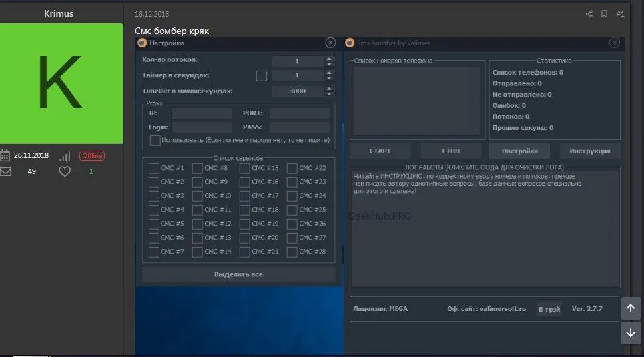Decrease TimeOut value with the down arrow
This screenshot has width=644, height=357.
click(x=328, y=94)
